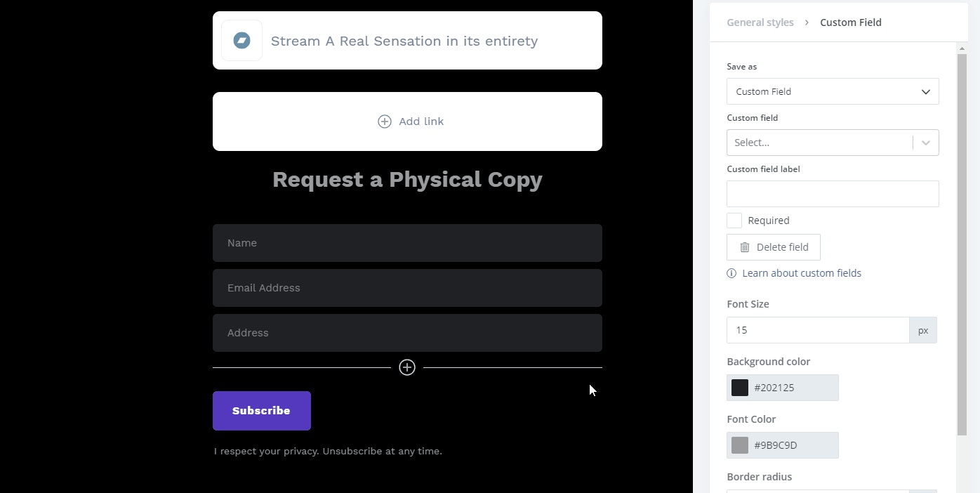Screen dimensions: 980x493
Task: Click the Font Size value field showing 15
Action: [x=818, y=329]
